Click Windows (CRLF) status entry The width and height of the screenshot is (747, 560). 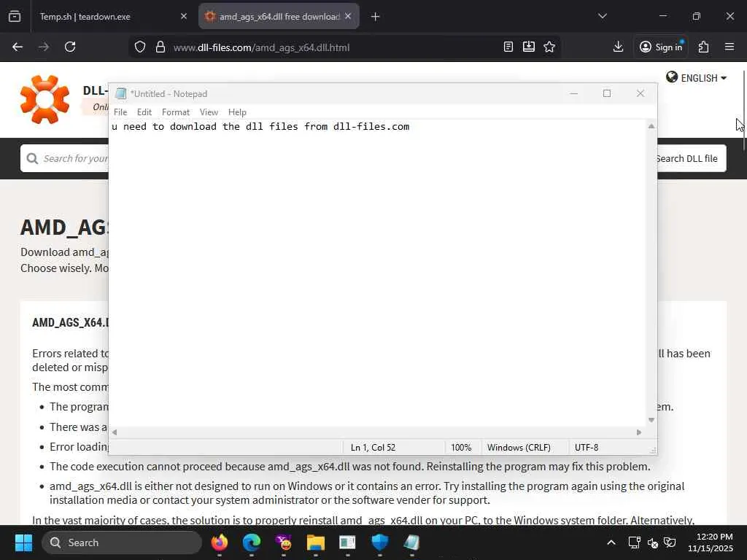519,448
